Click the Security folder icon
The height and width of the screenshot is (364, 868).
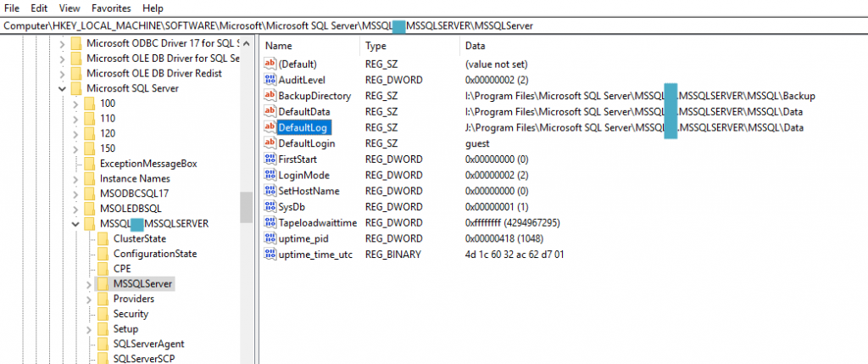pos(103,314)
